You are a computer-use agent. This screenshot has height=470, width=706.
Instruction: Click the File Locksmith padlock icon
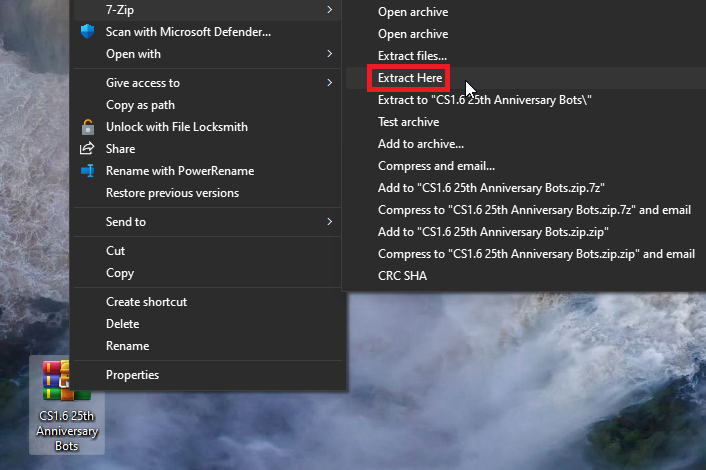[87, 127]
